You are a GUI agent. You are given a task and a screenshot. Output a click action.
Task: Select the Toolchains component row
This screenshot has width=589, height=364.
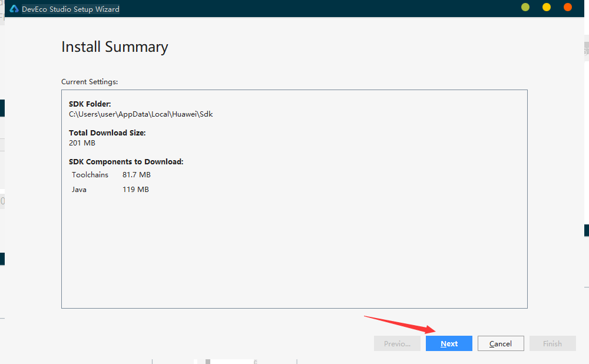tap(111, 175)
